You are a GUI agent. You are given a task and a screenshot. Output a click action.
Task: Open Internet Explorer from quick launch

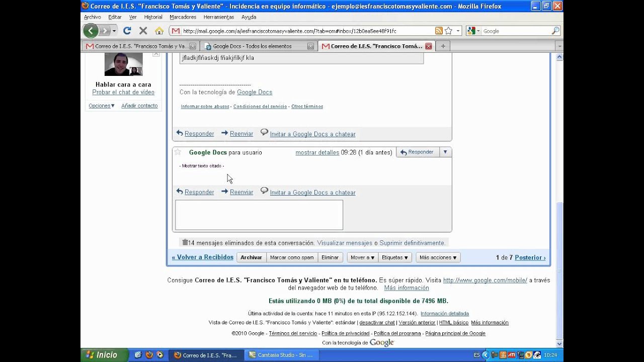138,355
